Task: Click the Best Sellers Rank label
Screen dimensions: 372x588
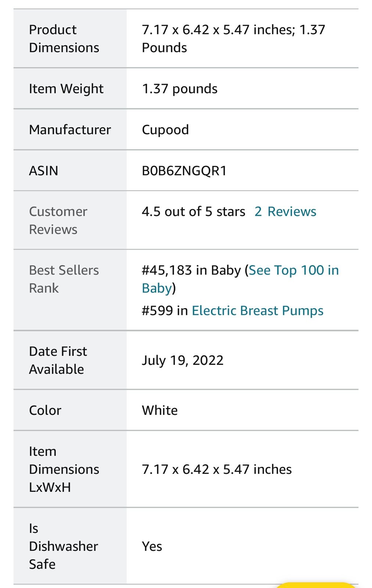Action: [64, 279]
